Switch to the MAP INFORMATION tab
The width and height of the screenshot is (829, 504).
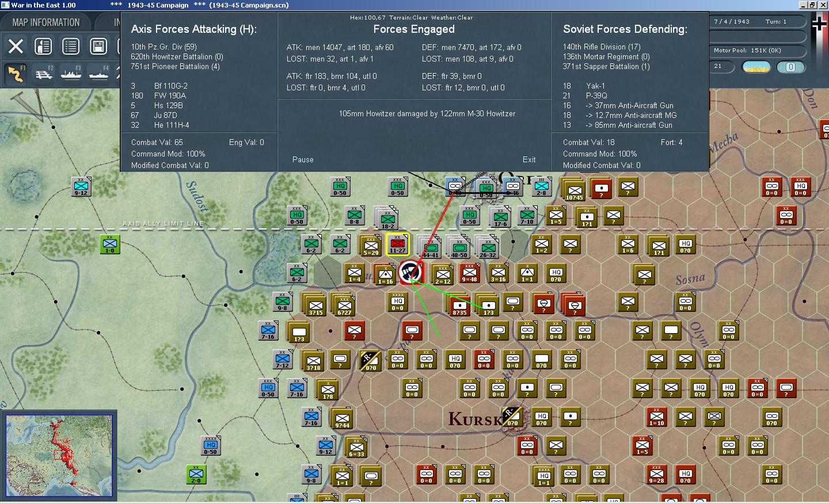point(46,22)
